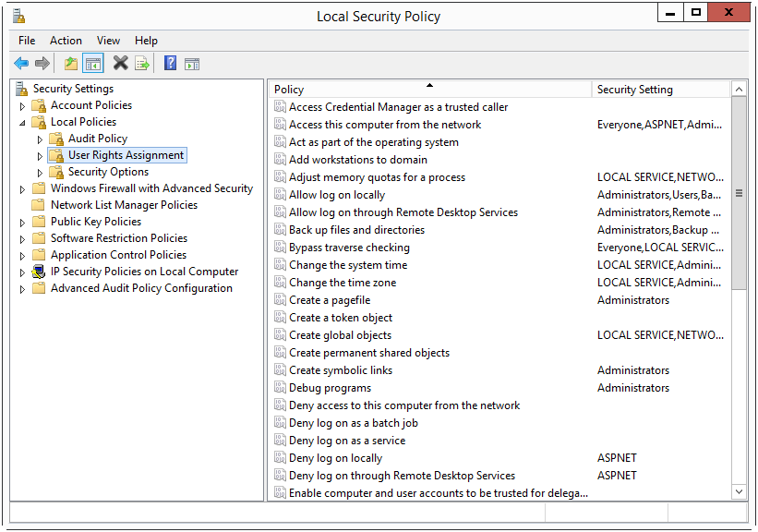Click the Delete X toolbar icon

[x=120, y=64]
